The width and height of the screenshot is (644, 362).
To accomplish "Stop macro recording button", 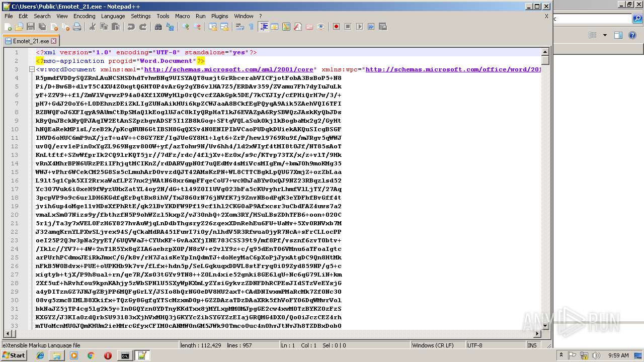I will point(348,27).
